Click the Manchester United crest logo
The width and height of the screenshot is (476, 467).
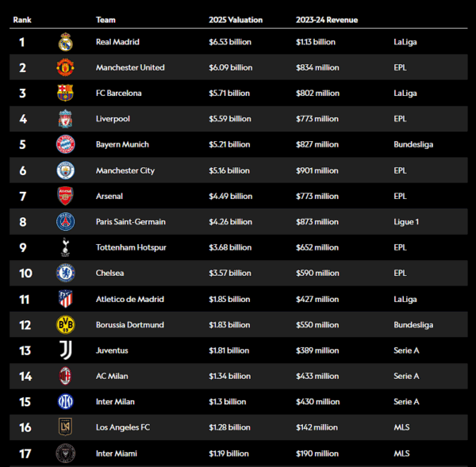pos(65,67)
